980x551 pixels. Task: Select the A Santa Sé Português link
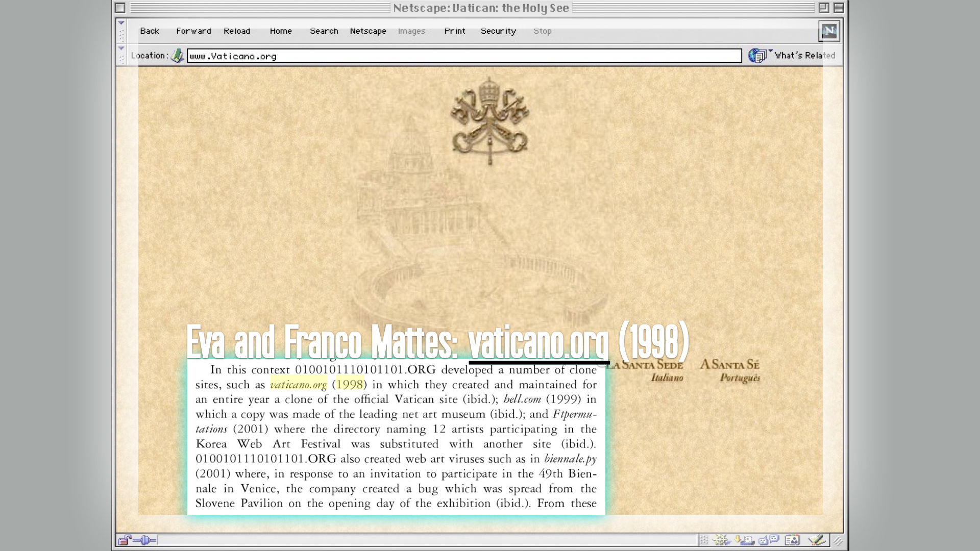(x=730, y=370)
